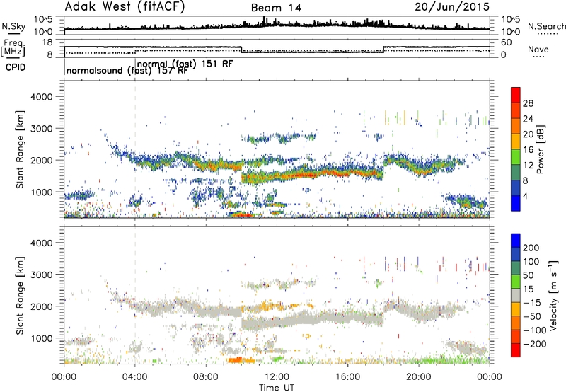Image resolution: width=566 pixels, height=392 pixels.
Task: Click Power colorbar value 4
Action: pos(525,196)
